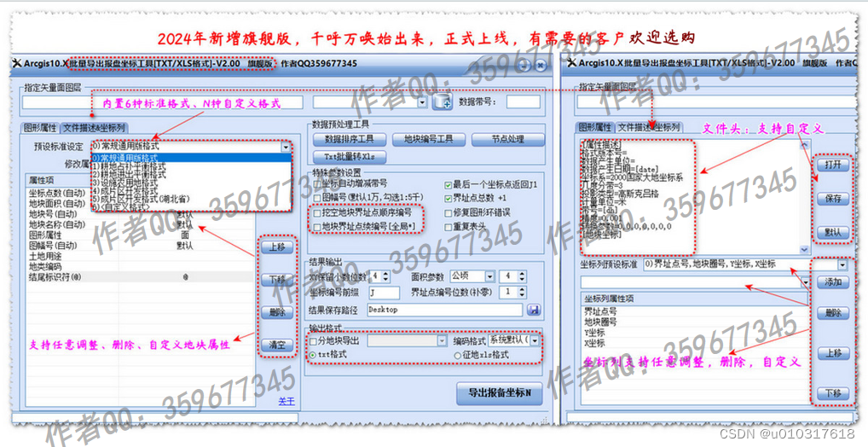This screenshot has width=868, height=447.
Task: Click the add-database icon beside 数据带号
Action: (442, 102)
